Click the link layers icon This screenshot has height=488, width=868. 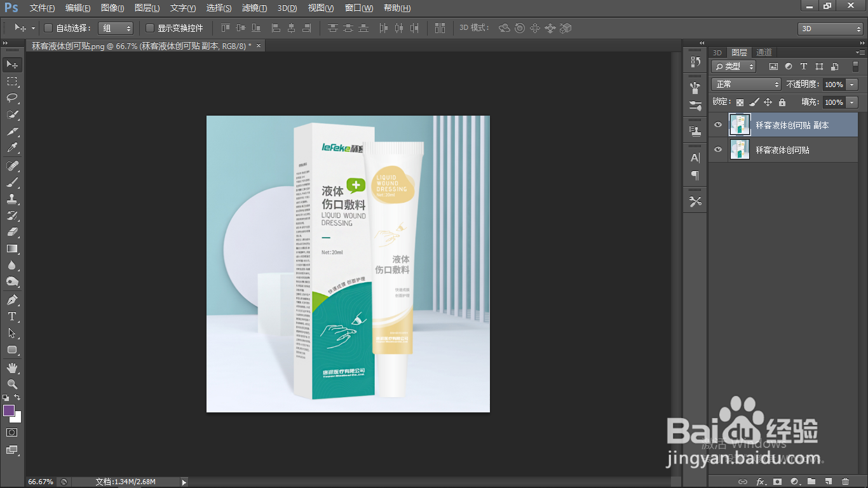point(743,482)
